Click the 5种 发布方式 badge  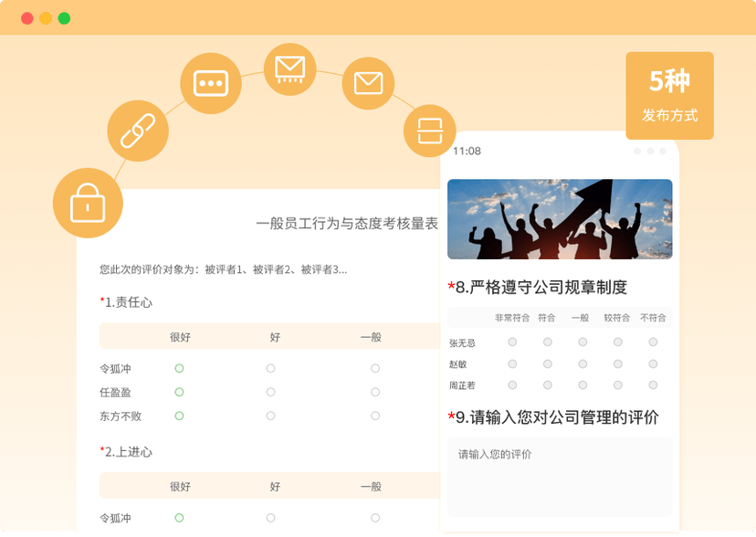(669, 95)
